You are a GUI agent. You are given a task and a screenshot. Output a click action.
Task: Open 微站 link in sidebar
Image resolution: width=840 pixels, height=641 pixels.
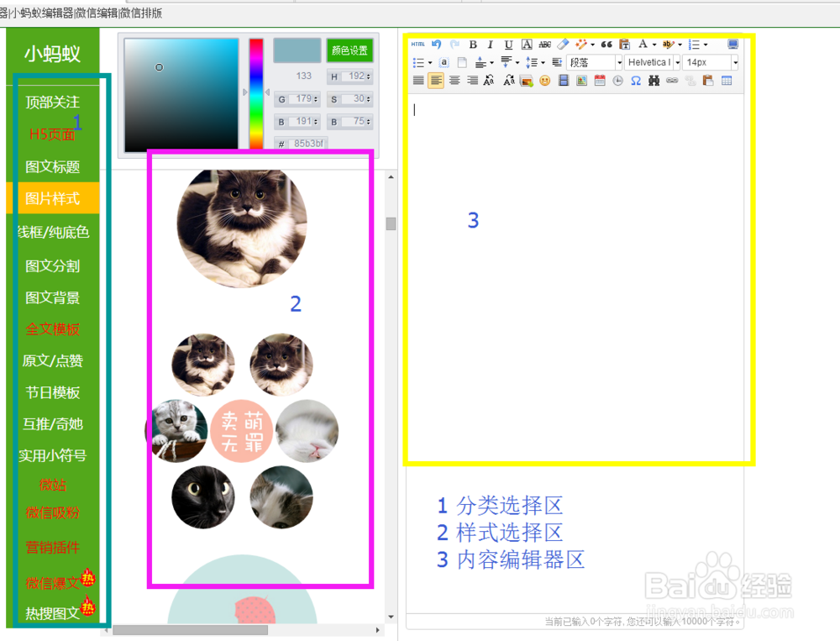(52, 485)
